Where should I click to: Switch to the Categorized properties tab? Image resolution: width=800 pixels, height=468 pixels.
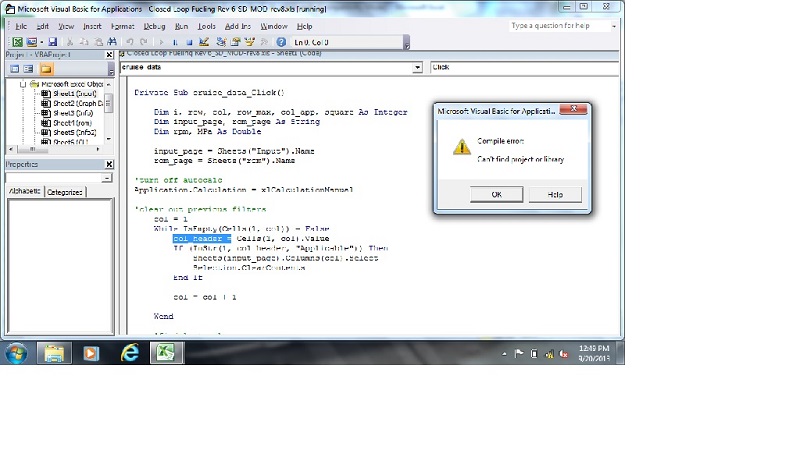point(65,192)
